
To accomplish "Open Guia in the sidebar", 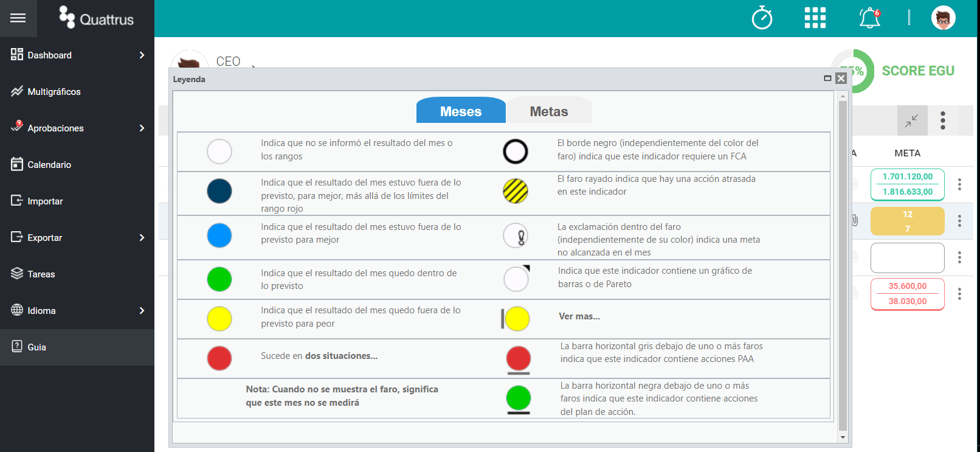I will pos(77,347).
